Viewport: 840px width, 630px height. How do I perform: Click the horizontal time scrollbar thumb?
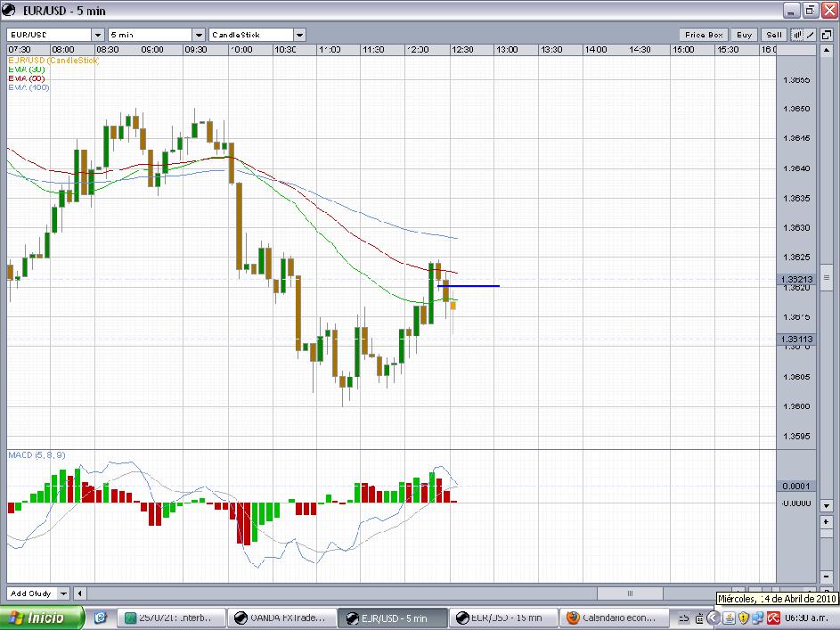(630, 593)
